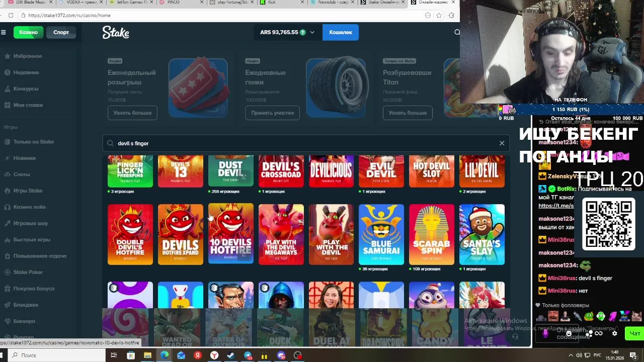Clear the devil s finger search
This screenshot has height=362, width=644.
(502, 143)
